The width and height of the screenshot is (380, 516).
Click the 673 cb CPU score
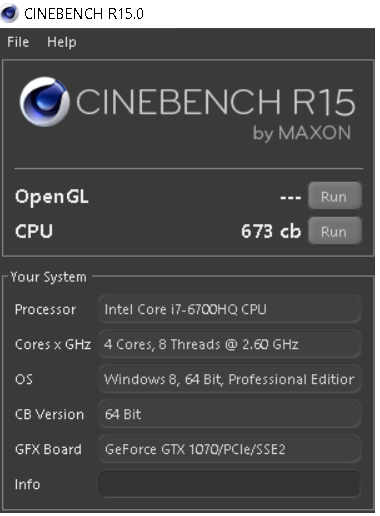point(271,231)
